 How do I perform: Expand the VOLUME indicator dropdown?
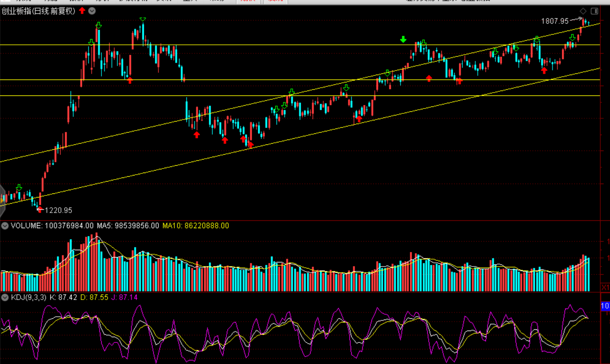[5, 226]
